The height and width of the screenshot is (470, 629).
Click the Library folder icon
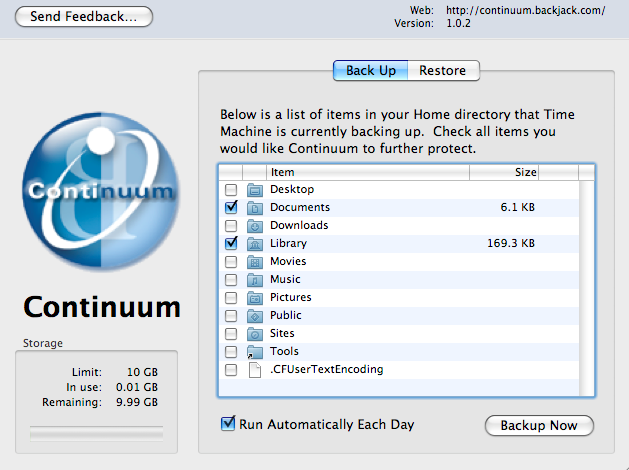click(255, 243)
